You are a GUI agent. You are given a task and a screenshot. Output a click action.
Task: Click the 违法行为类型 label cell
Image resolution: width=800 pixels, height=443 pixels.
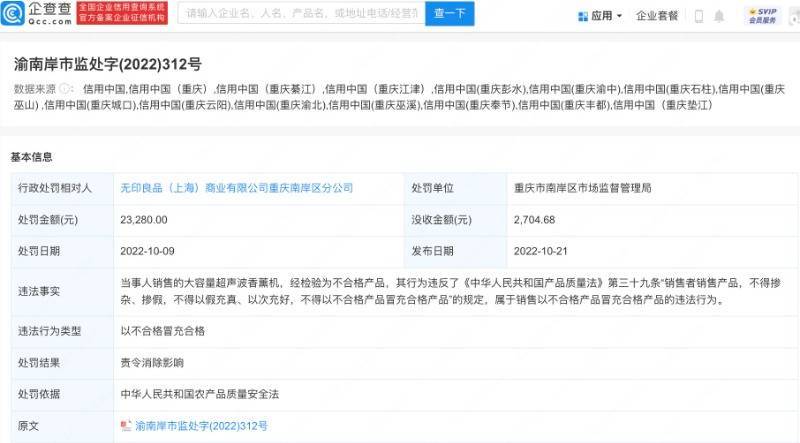click(x=62, y=331)
